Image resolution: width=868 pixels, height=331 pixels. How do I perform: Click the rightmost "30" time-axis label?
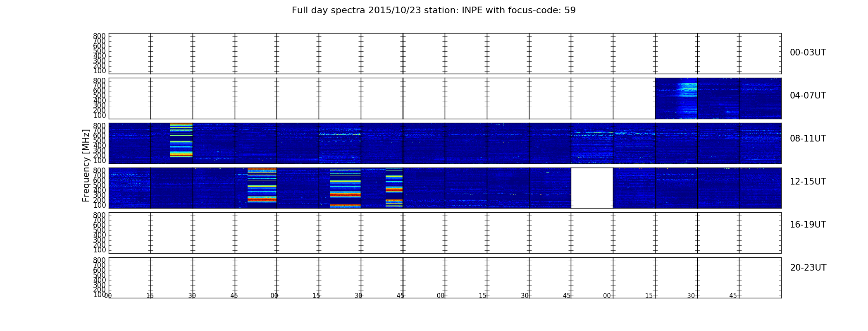691,296
